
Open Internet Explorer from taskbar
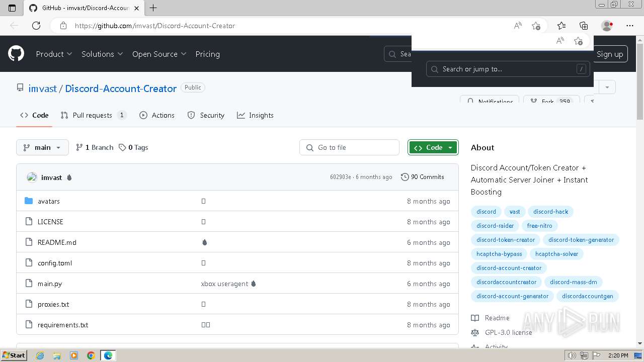coord(40,355)
